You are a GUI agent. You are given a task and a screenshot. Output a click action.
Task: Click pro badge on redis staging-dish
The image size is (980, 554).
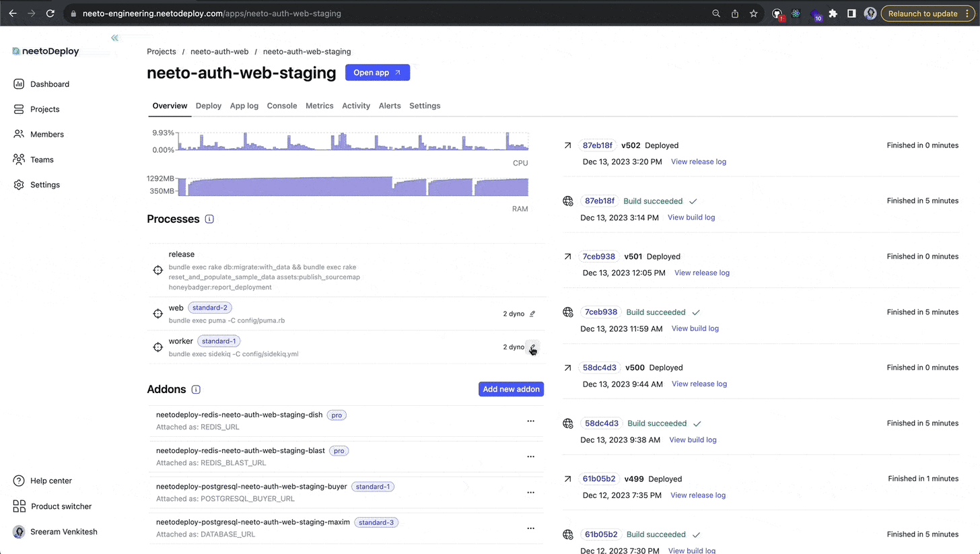(337, 415)
